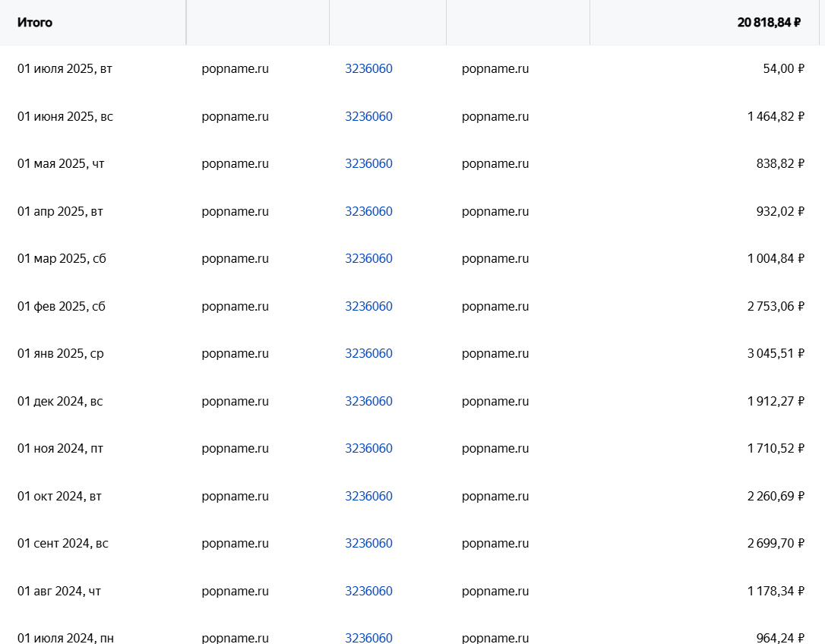Image resolution: width=825 pixels, height=644 pixels.
Task: Click the total amount 20 818,84 ₽
Action: coord(770,23)
